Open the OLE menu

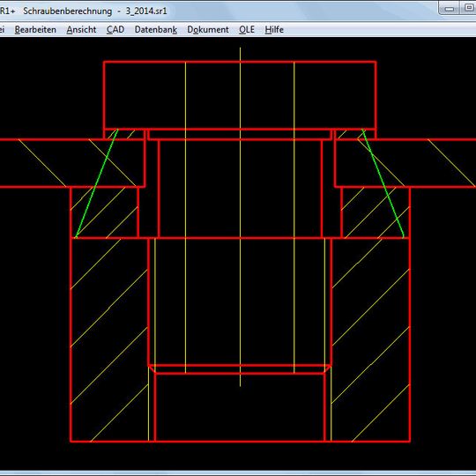click(x=247, y=29)
